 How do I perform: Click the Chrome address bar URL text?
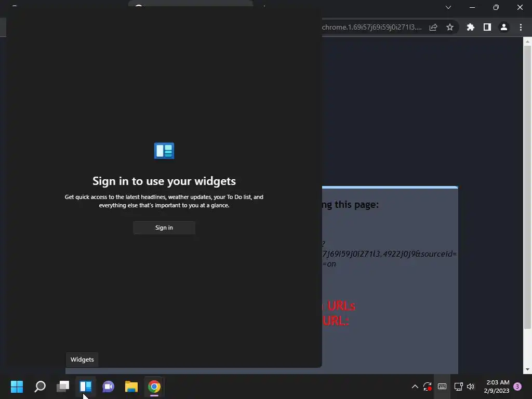pos(371,27)
